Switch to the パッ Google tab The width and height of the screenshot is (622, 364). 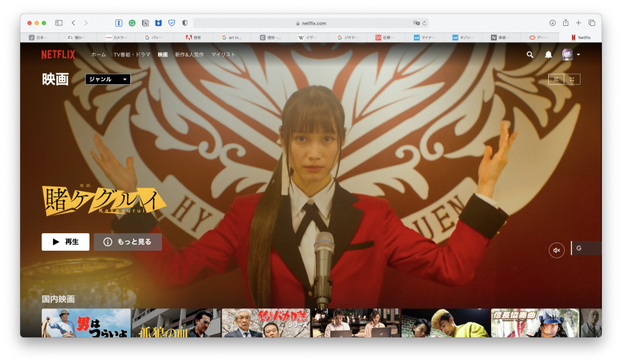pos(155,38)
